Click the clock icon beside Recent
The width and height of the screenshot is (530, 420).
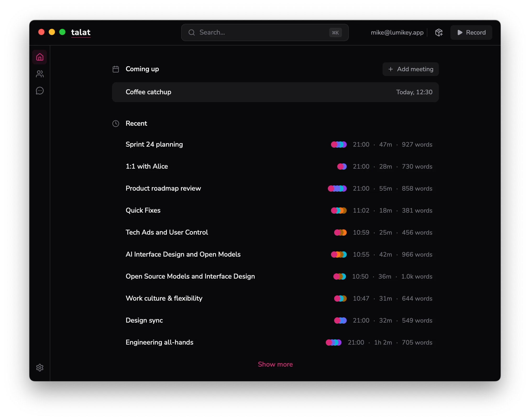pyautogui.click(x=116, y=124)
